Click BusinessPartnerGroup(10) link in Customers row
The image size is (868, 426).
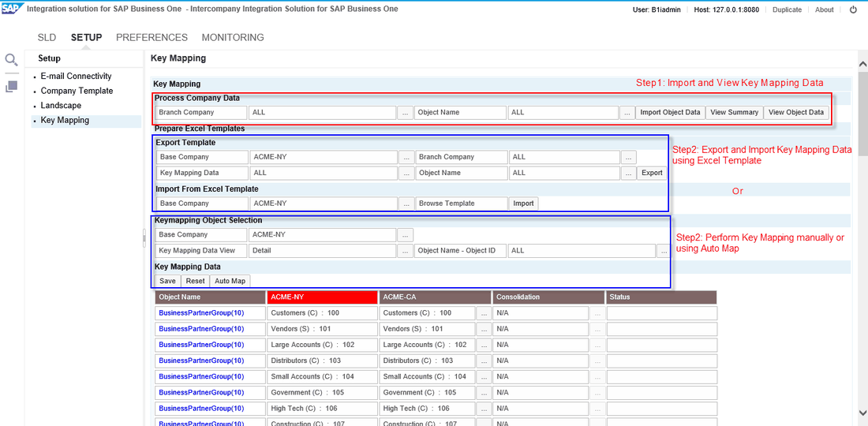[201, 313]
